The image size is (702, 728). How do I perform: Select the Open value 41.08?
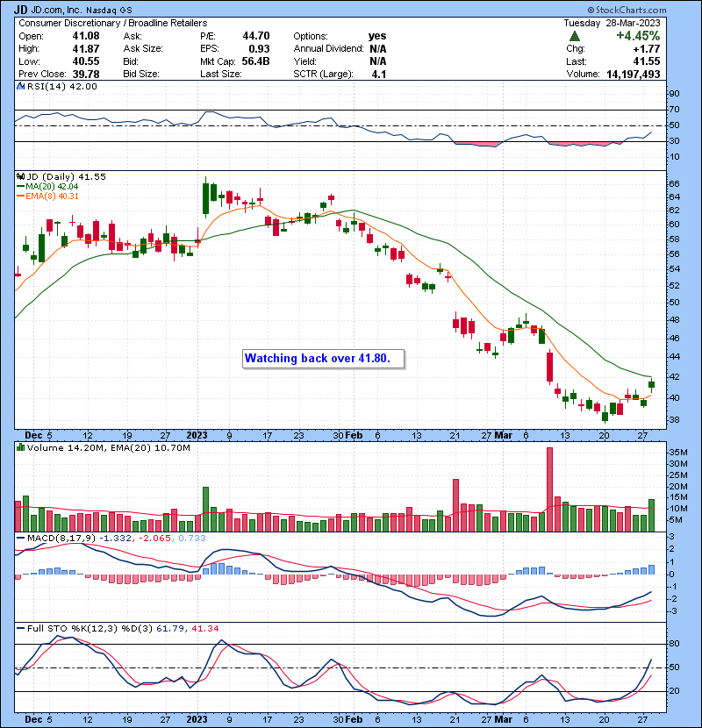coord(86,36)
